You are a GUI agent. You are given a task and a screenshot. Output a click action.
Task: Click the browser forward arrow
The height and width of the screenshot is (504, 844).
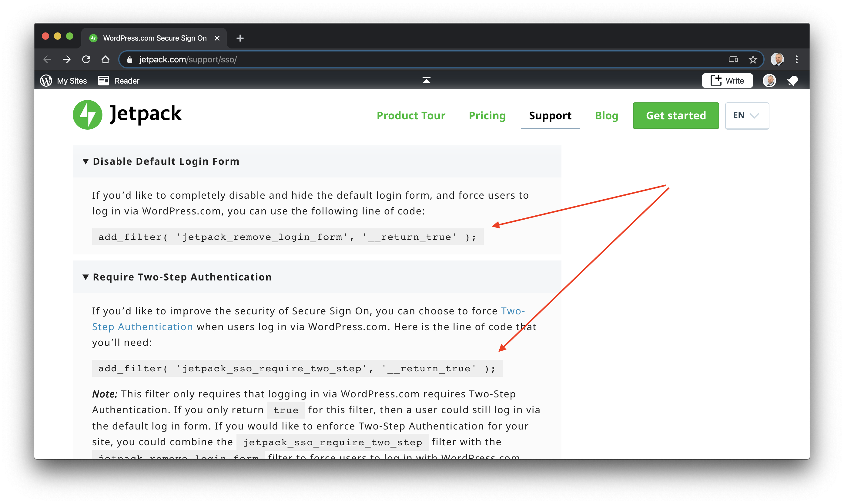coord(67,59)
